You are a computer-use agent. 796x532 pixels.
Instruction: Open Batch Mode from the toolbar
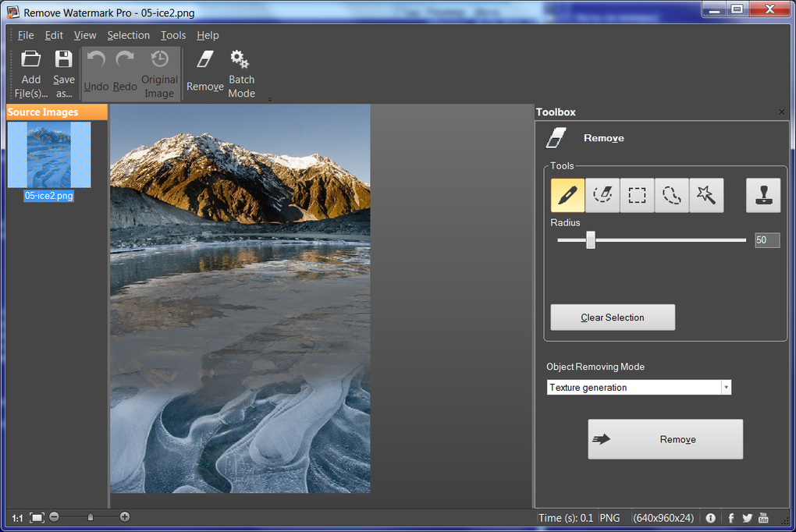point(241,70)
